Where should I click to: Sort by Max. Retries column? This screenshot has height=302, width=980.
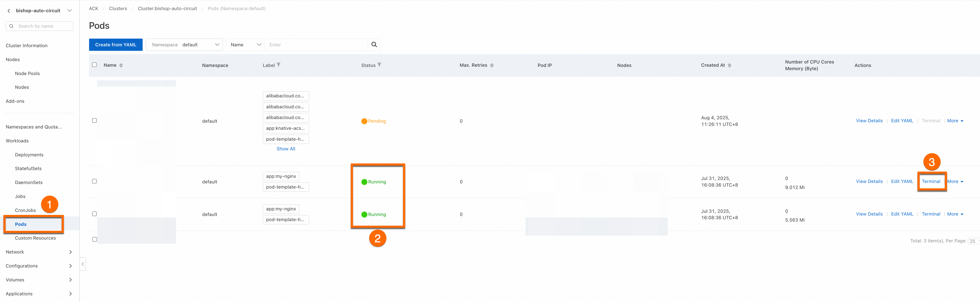pos(491,65)
